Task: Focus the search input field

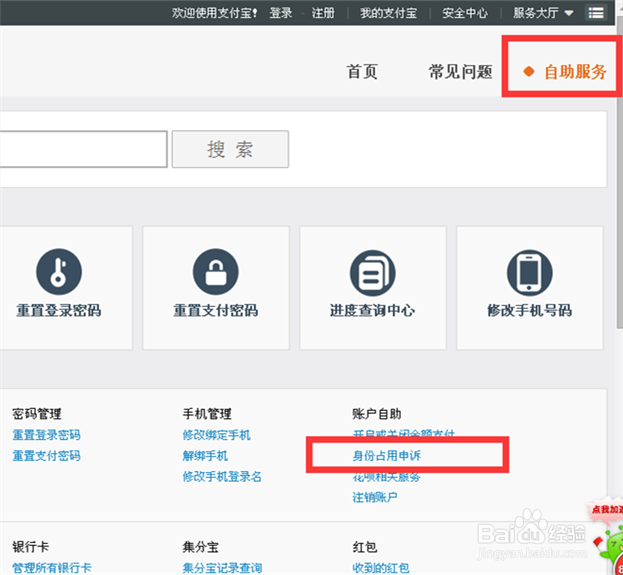Action: [83, 149]
